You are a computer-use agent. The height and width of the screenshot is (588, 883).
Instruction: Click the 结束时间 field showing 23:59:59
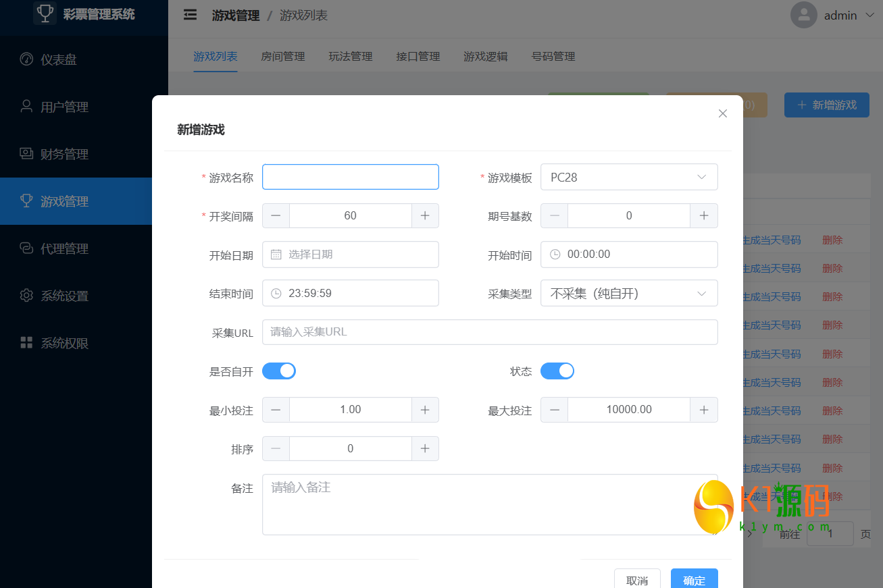pyautogui.click(x=351, y=293)
